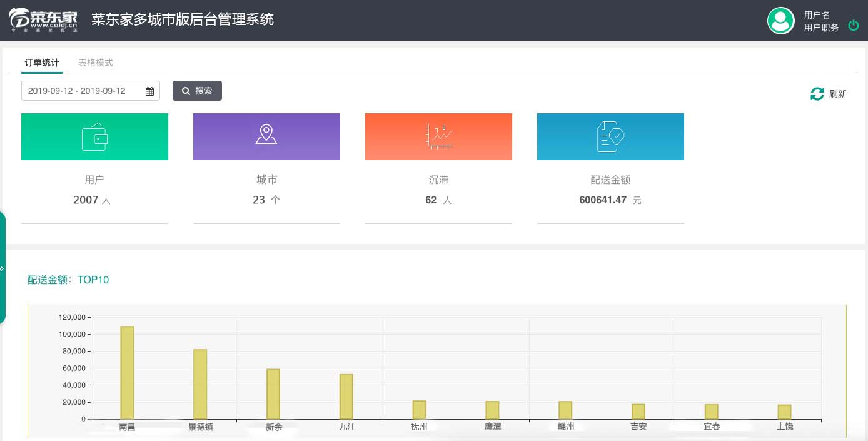The height and width of the screenshot is (441, 868).
Task: Click the green refresh arrows icon
Action: [x=817, y=94]
